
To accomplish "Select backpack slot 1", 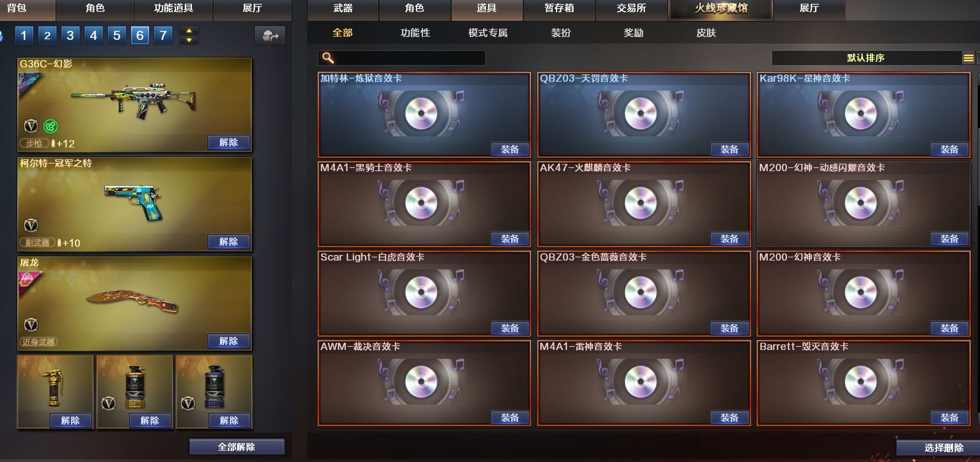I will (x=24, y=36).
